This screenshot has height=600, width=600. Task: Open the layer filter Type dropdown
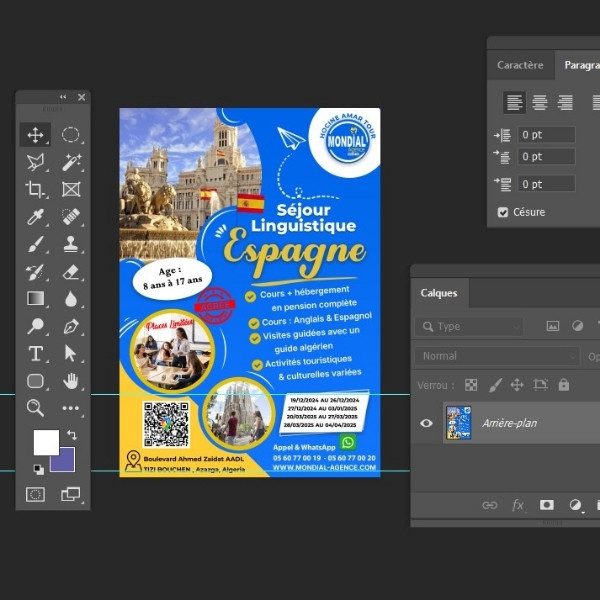tap(470, 326)
